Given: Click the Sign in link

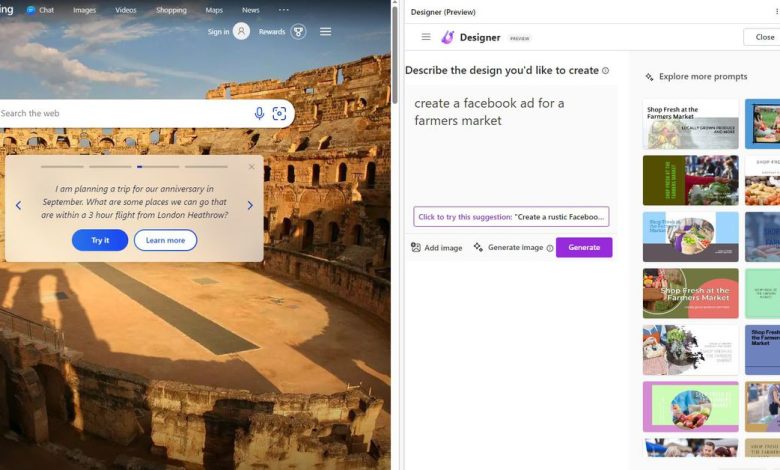Looking at the screenshot, I should click(x=218, y=31).
